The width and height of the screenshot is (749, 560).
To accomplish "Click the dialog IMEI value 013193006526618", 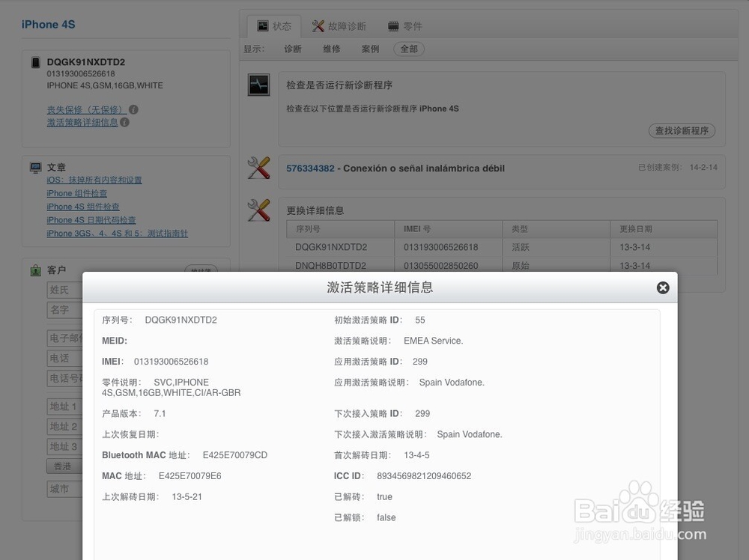I will click(x=171, y=362).
